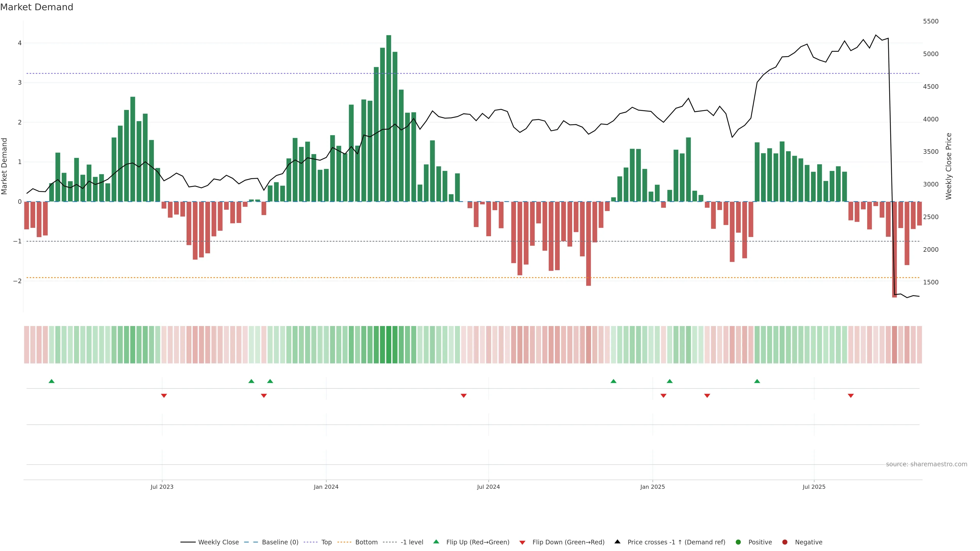Click the green Positive legend dot

coord(738,542)
